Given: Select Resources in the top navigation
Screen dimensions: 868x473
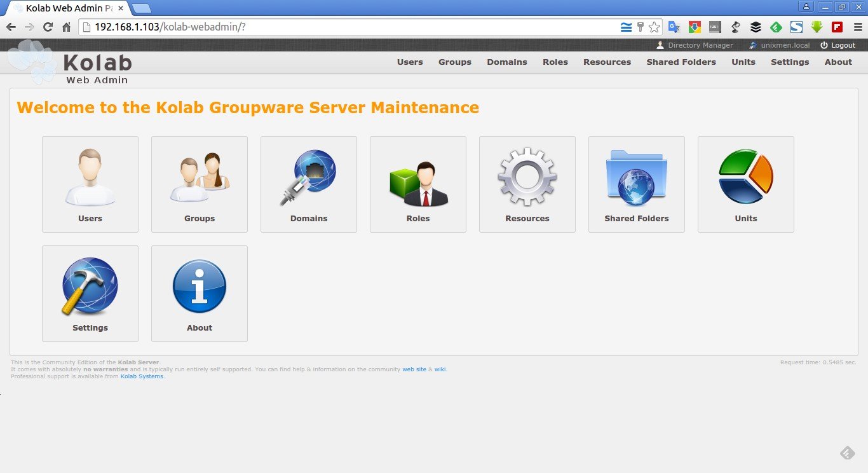Looking at the screenshot, I should pos(607,62).
